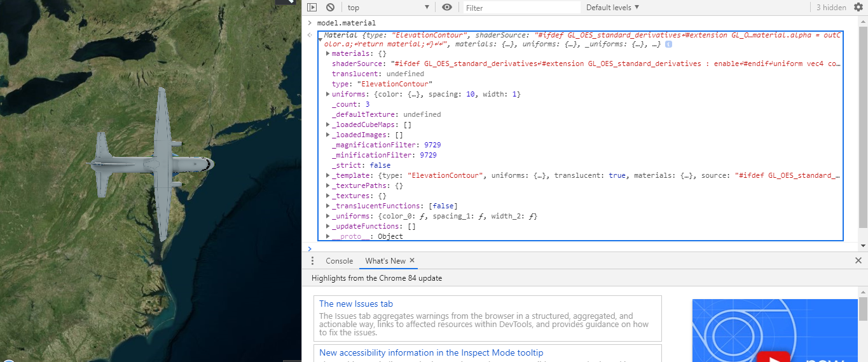Screen dimensions: 868x362
Task: Open the drawer's three-dot menu
Action: pyautogui.click(x=312, y=261)
